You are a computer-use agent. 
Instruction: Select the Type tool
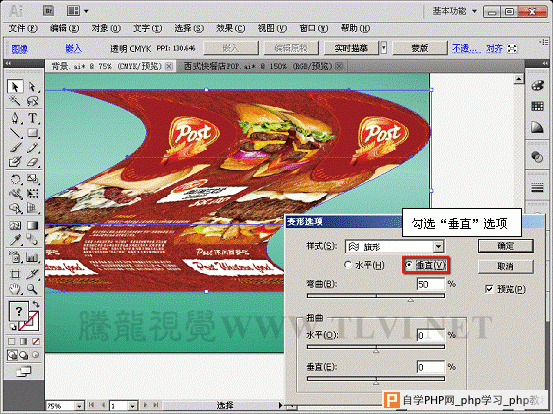(x=32, y=118)
